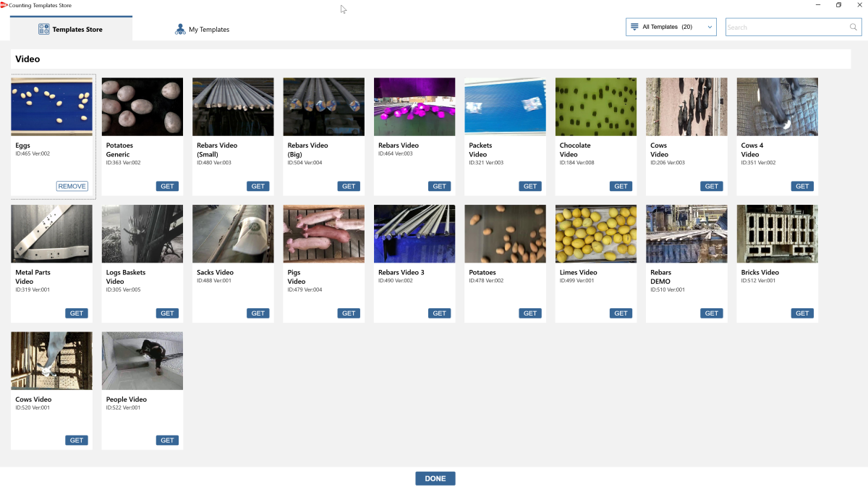Click the DONE button
868x487 pixels.
435,478
